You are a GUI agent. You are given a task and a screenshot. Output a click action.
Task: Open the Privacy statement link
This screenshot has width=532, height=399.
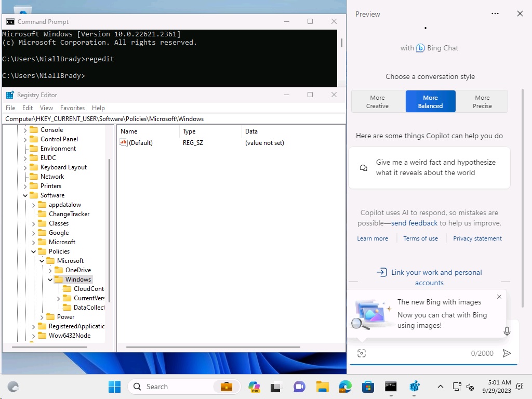click(477, 238)
